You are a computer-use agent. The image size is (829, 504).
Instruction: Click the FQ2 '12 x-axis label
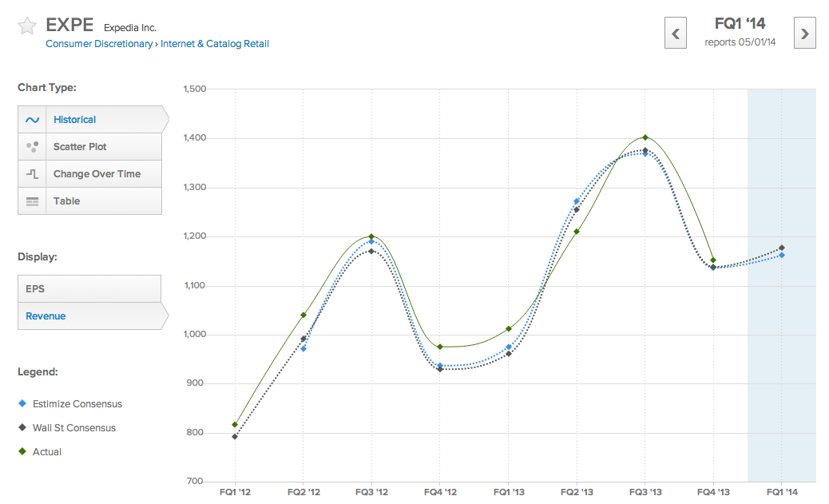[x=303, y=492]
